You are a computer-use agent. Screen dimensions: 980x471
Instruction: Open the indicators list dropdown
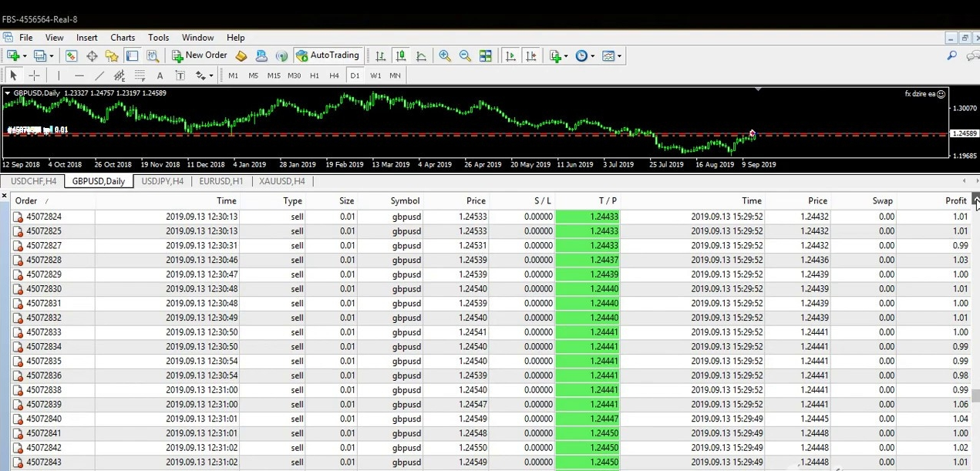[566, 56]
